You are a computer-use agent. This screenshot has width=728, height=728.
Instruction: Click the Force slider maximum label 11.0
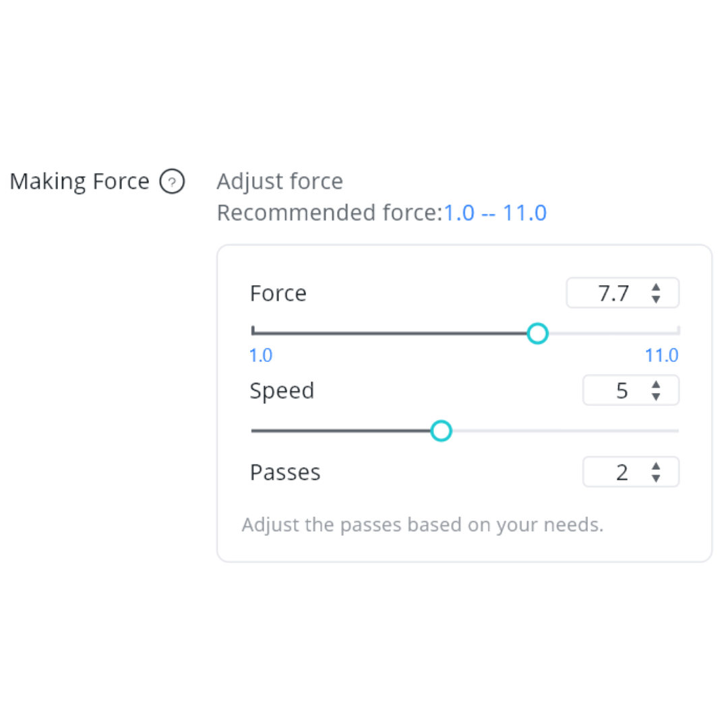click(x=661, y=355)
